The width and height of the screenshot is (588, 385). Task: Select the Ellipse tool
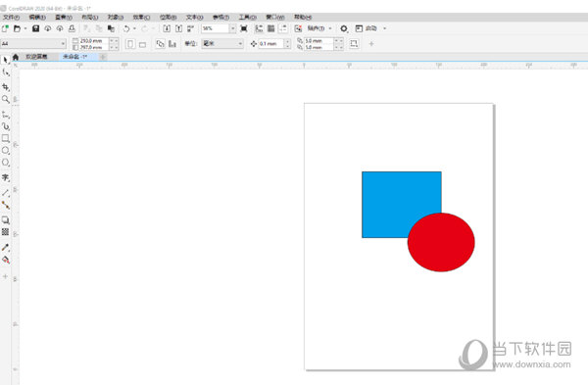click(5, 151)
